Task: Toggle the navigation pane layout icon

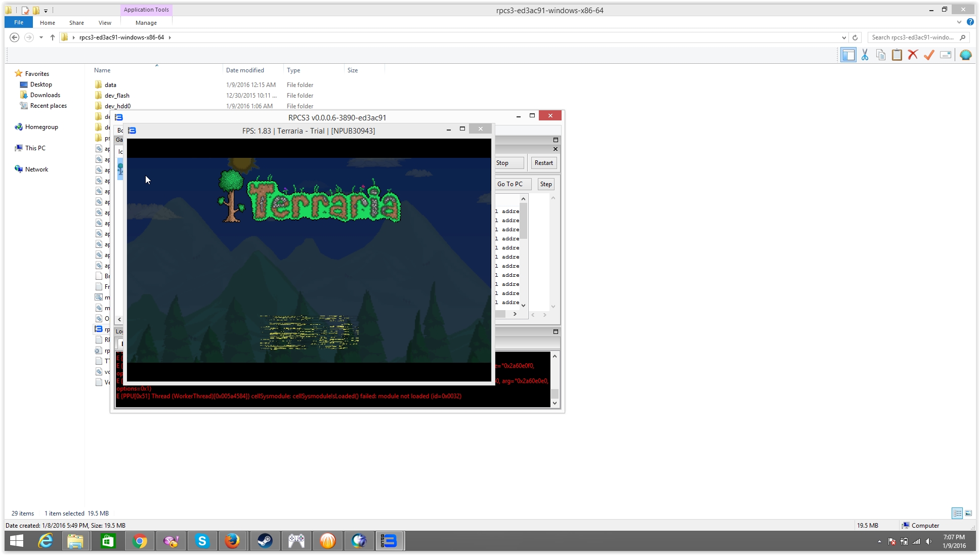Action: click(848, 55)
